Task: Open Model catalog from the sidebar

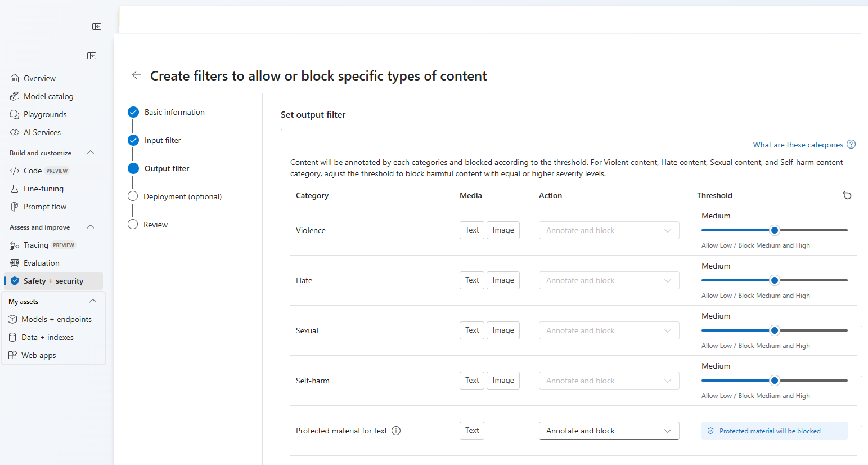Action: point(48,96)
